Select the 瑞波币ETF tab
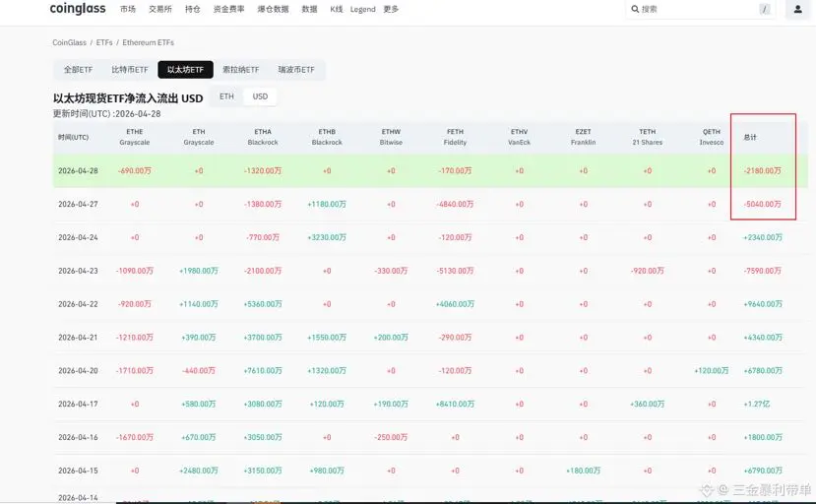Image resolution: width=816 pixels, height=504 pixels. tap(296, 69)
